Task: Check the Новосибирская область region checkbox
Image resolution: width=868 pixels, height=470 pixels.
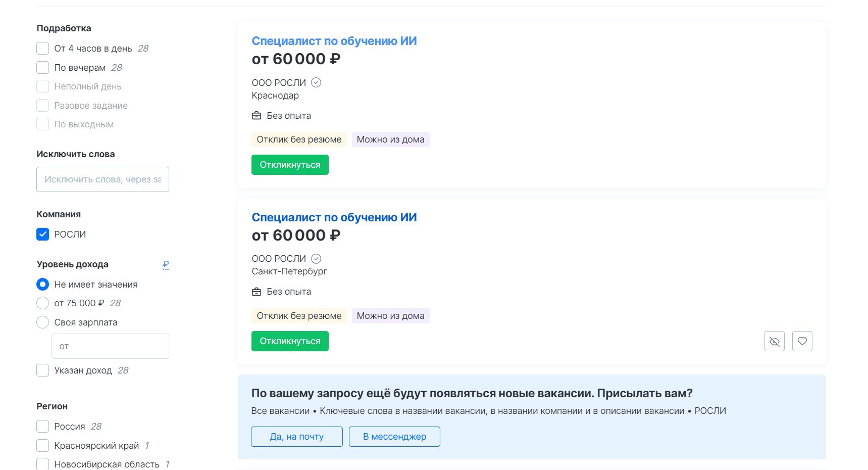Action: (43, 464)
